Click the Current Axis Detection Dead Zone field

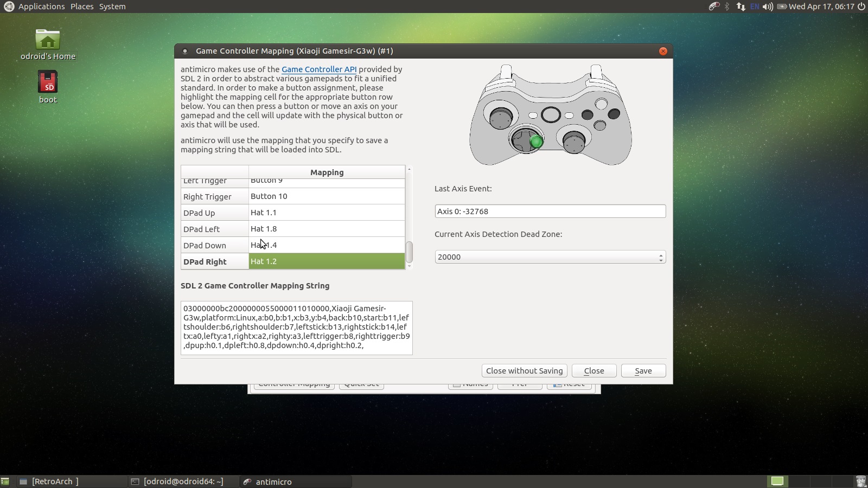pyautogui.click(x=545, y=257)
